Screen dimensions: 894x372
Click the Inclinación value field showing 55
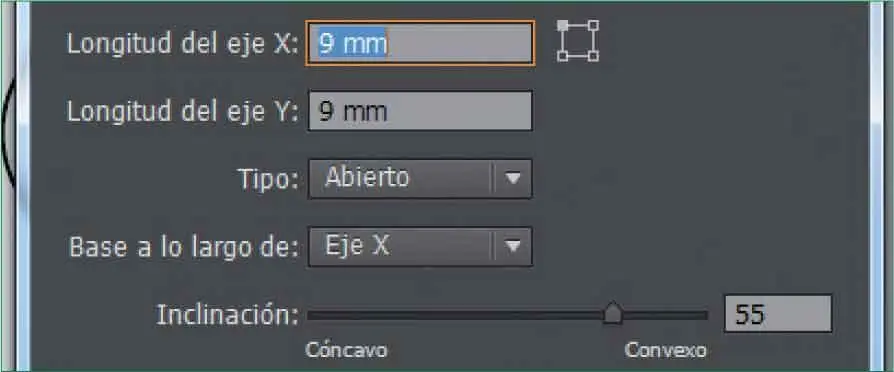(x=778, y=313)
